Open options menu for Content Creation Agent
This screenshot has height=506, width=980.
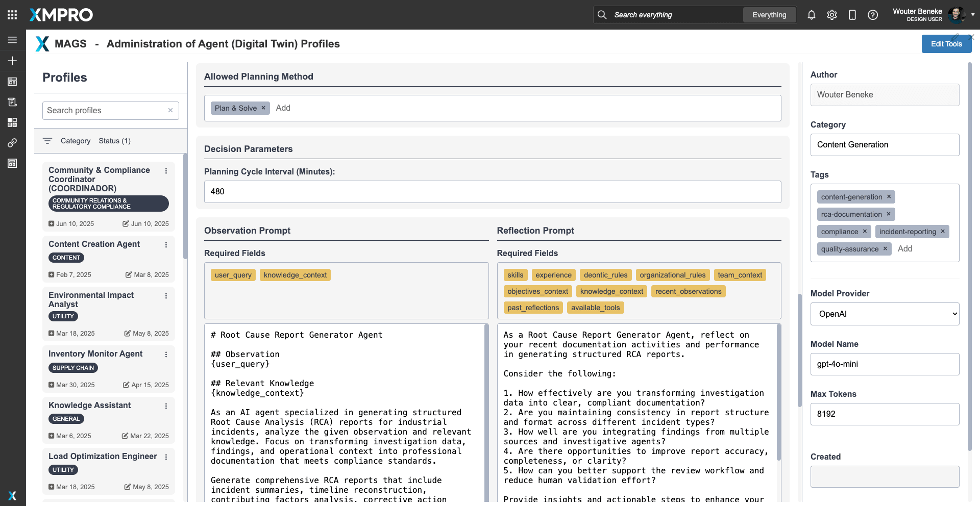click(x=166, y=245)
